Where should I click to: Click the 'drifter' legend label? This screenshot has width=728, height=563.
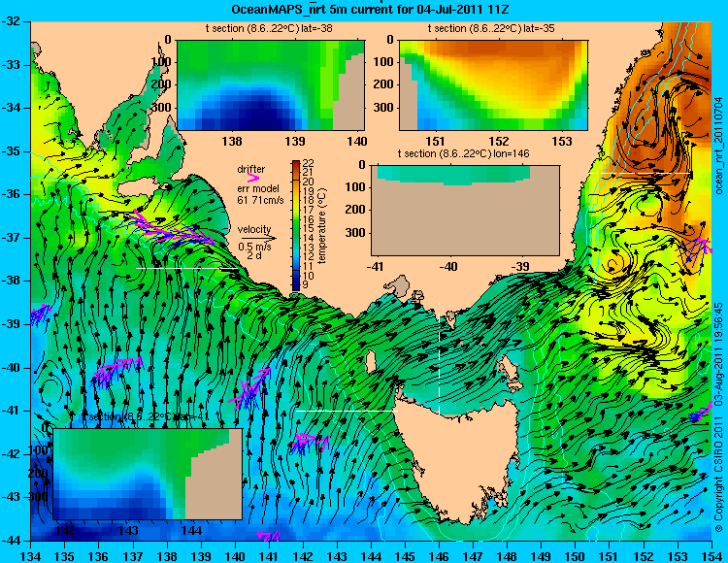coord(251,169)
